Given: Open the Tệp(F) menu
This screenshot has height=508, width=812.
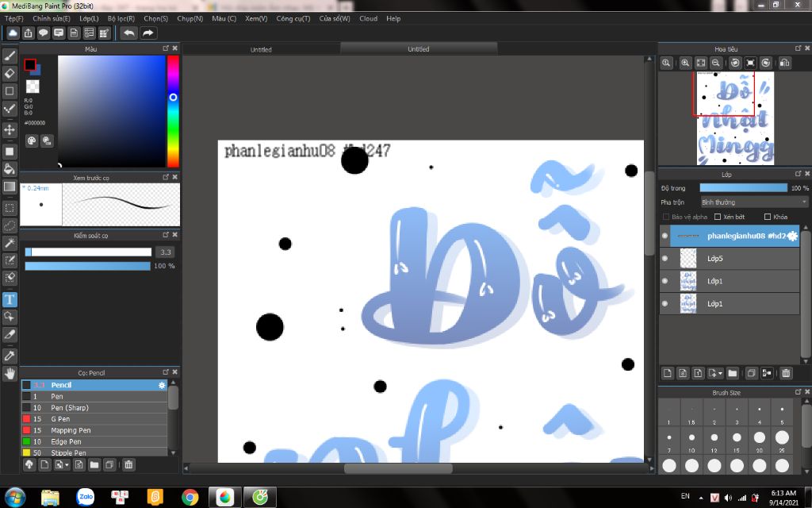Looking at the screenshot, I should pyautogui.click(x=14, y=18).
